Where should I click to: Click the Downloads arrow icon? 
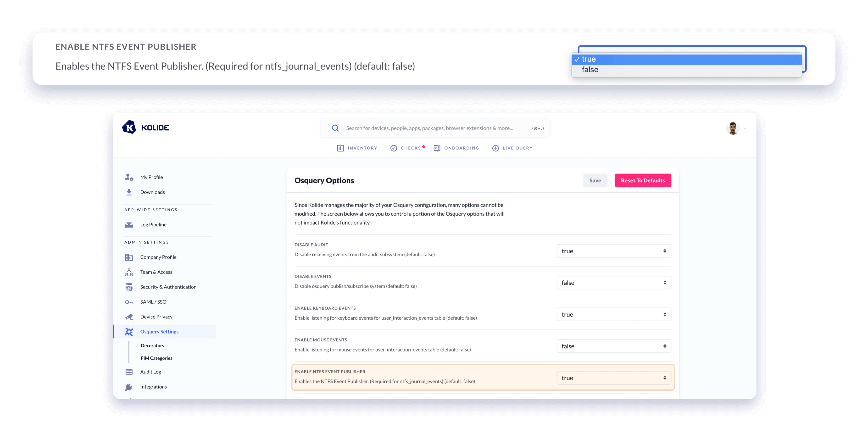click(129, 192)
